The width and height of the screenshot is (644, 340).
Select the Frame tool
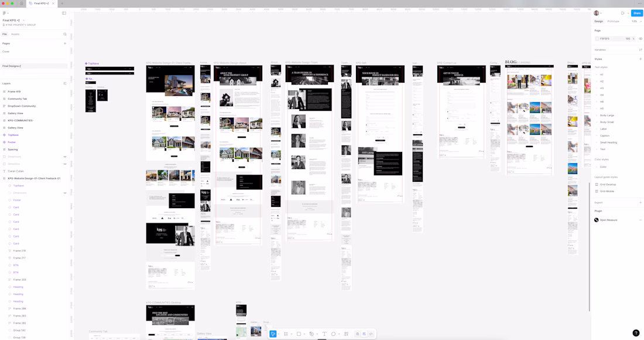[286, 334]
